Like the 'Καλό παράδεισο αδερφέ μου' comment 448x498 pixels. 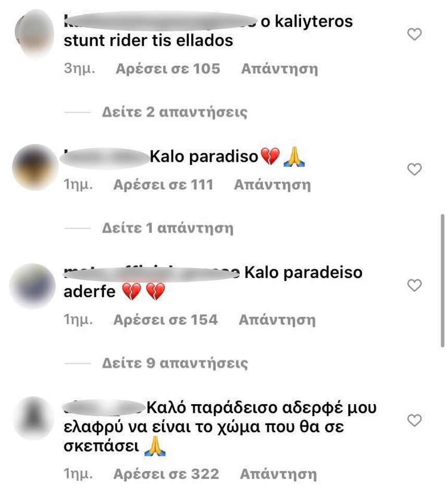pyautogui.click(x=414, y=420)
